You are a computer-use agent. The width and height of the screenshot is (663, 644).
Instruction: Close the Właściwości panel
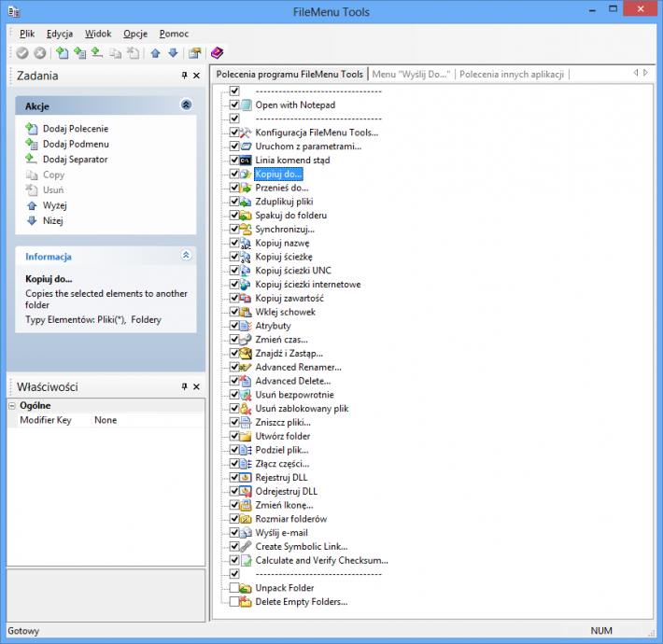tap(197, 386)
